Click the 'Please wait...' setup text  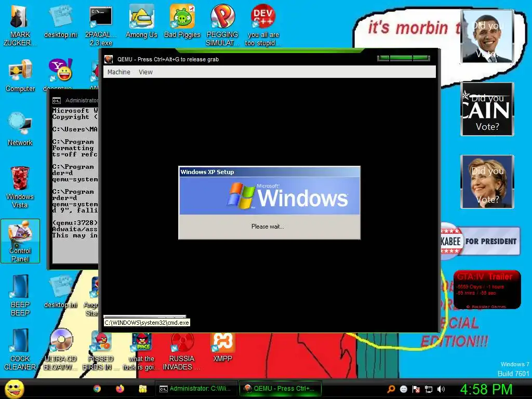click(x=268, y=227)
